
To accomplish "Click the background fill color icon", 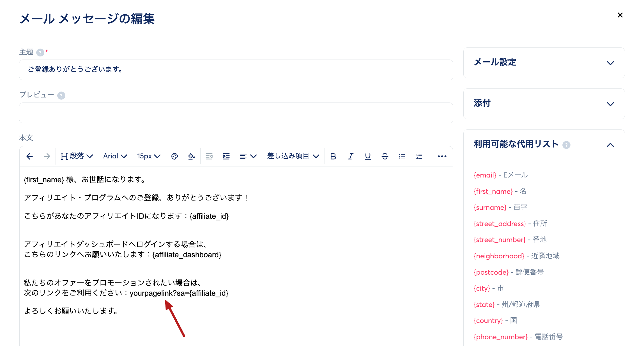I will (x=192, y=156).
